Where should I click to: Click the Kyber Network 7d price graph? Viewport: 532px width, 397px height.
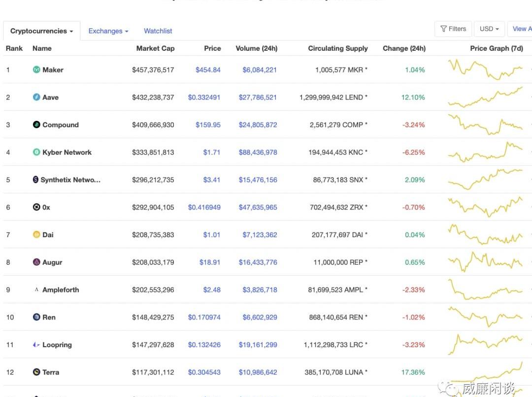tap(486, 152)
